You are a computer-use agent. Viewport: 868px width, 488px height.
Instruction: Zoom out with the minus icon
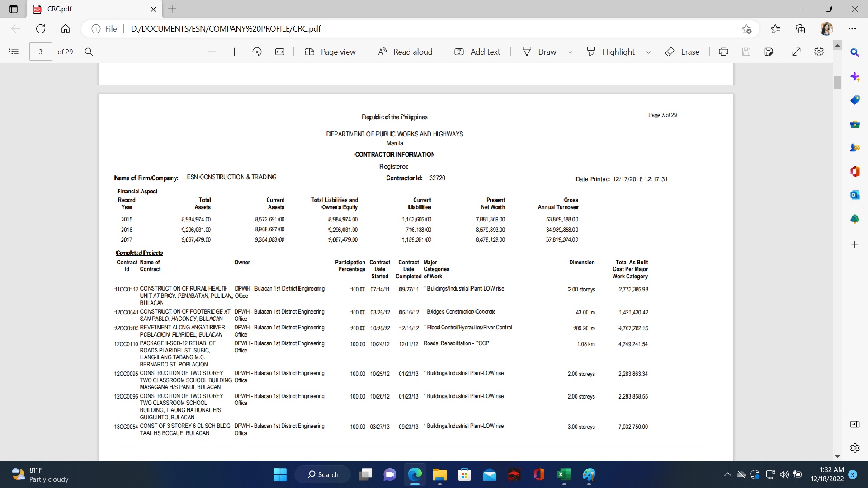point(212,52)
